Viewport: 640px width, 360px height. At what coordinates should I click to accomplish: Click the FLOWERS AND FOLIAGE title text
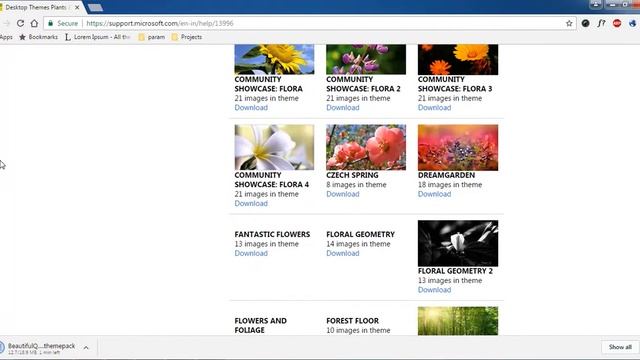260,325
